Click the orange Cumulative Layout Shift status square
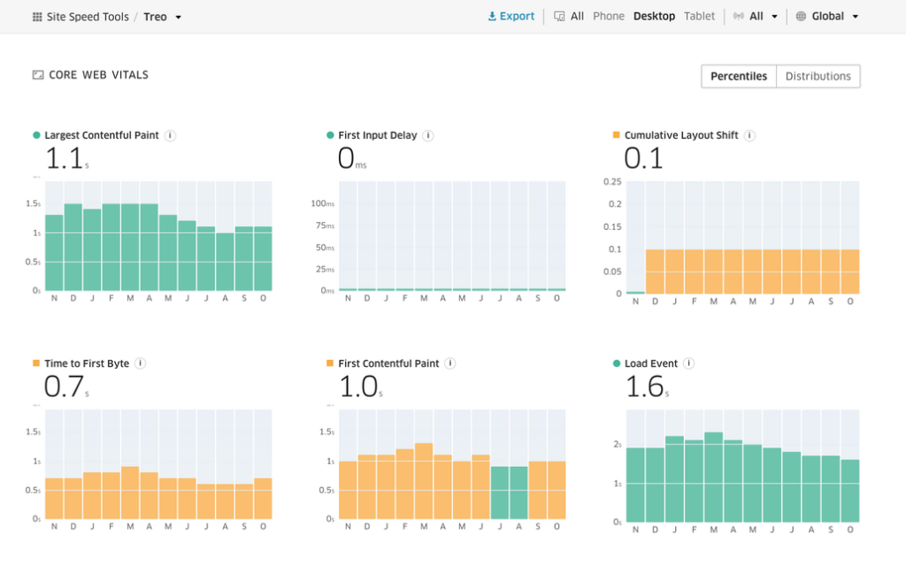 [617, 135]
